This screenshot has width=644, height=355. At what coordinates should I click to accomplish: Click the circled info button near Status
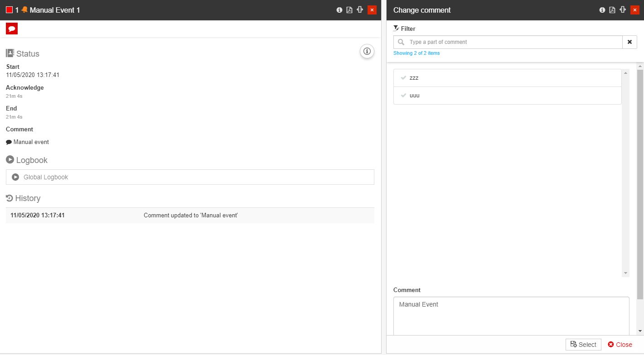click(367, 51)
